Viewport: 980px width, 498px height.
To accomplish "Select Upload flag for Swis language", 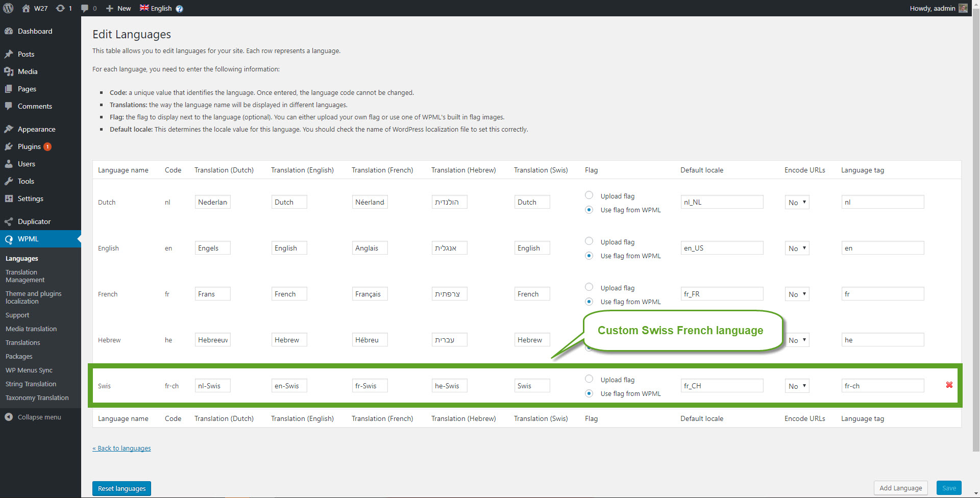I will (x=589, y=379).
